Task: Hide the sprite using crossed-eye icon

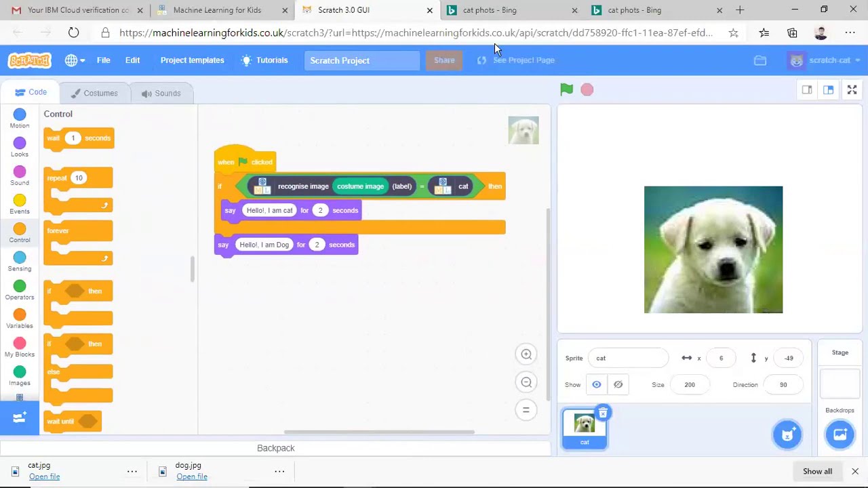Action: (618, 384)
